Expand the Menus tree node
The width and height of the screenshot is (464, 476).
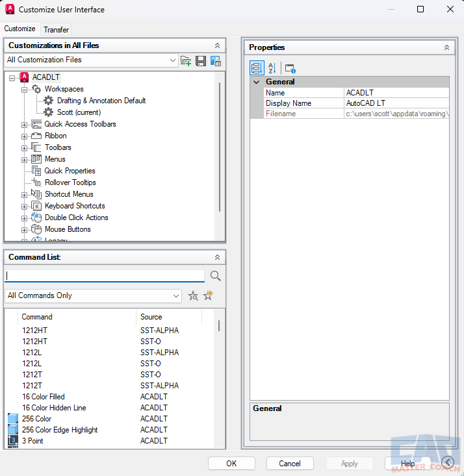[24, 160]
